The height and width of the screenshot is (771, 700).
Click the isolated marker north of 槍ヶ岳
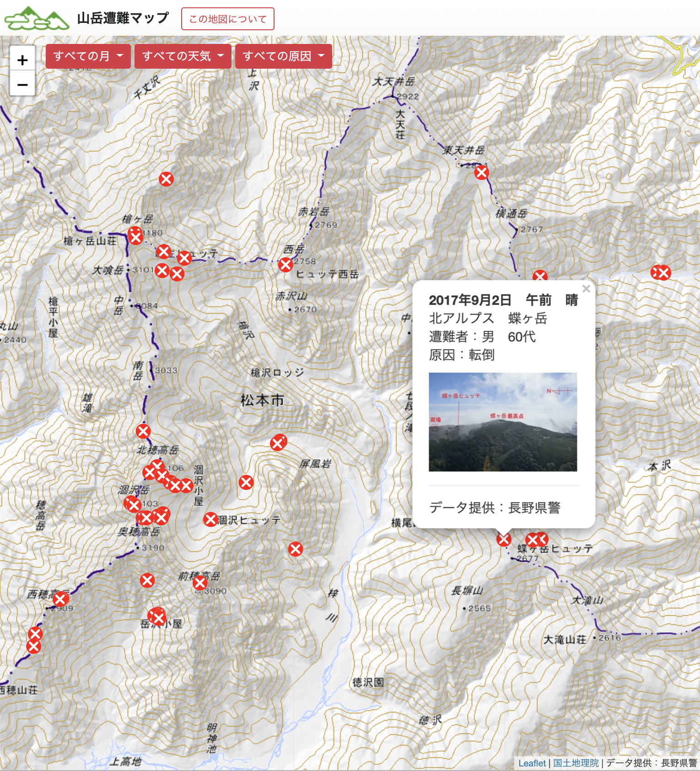pyautogui.click(x=166, y=179)
